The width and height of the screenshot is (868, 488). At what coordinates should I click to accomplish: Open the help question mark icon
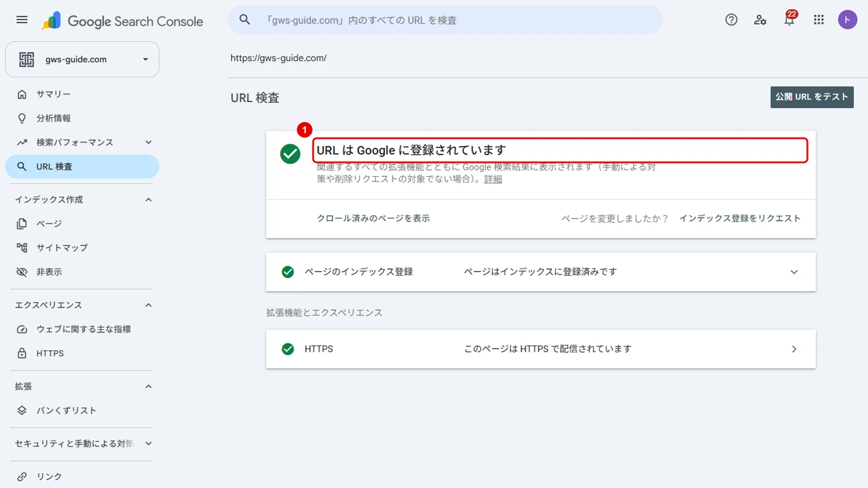click(x=731, y=20)
